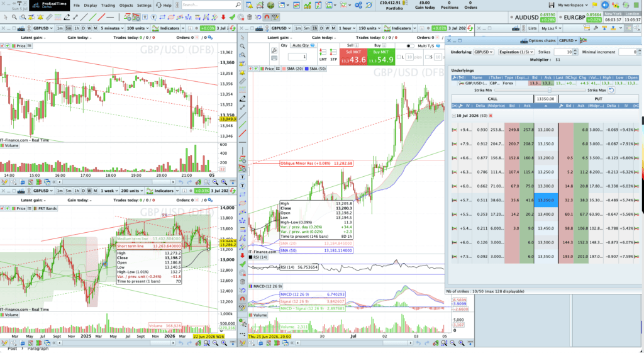Click PRT Bands label in weekly chart

[45, 208]
